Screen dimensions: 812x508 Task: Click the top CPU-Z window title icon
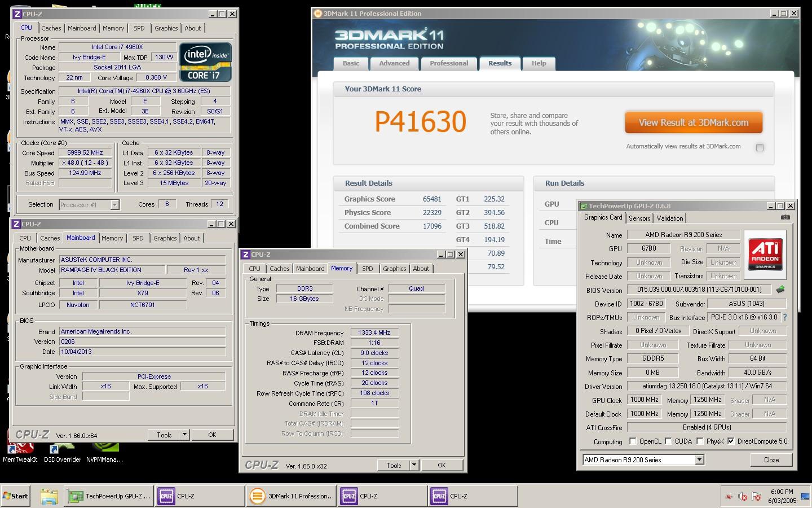[x=17, y=14]
